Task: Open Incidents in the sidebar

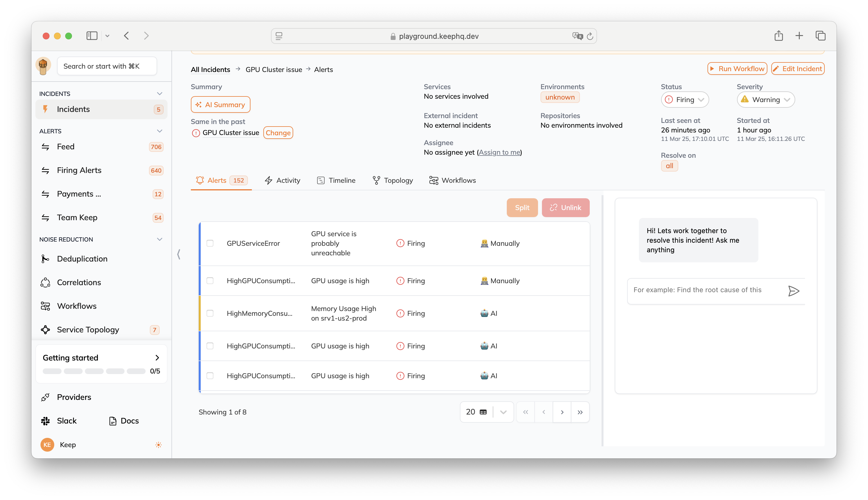Action: click(101, 109)
